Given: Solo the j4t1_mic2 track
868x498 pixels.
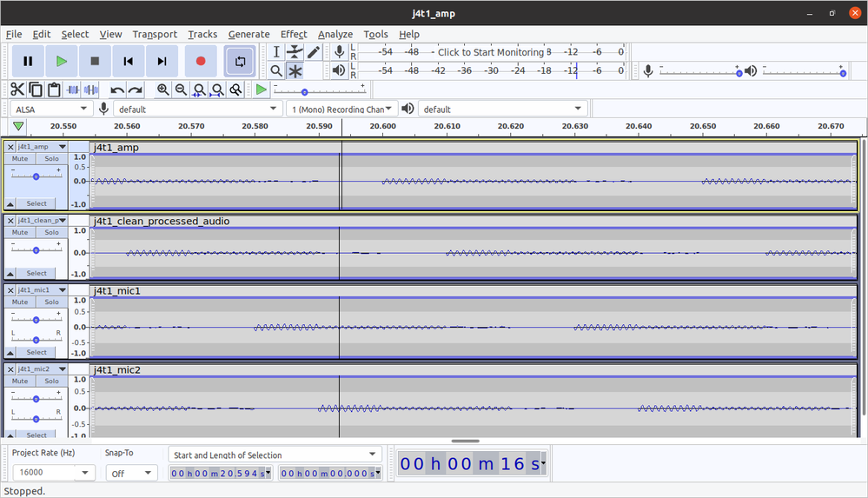Looking at the screenshot, I should (x=51, y=382).
